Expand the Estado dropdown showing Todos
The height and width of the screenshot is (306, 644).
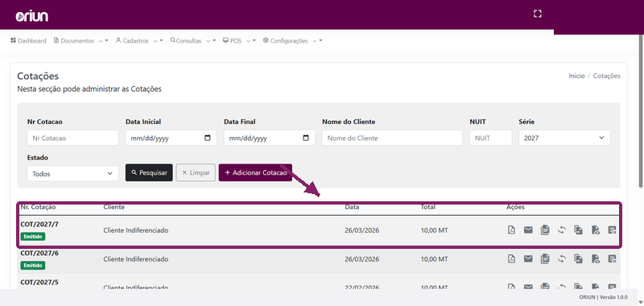tap(72, 173)
